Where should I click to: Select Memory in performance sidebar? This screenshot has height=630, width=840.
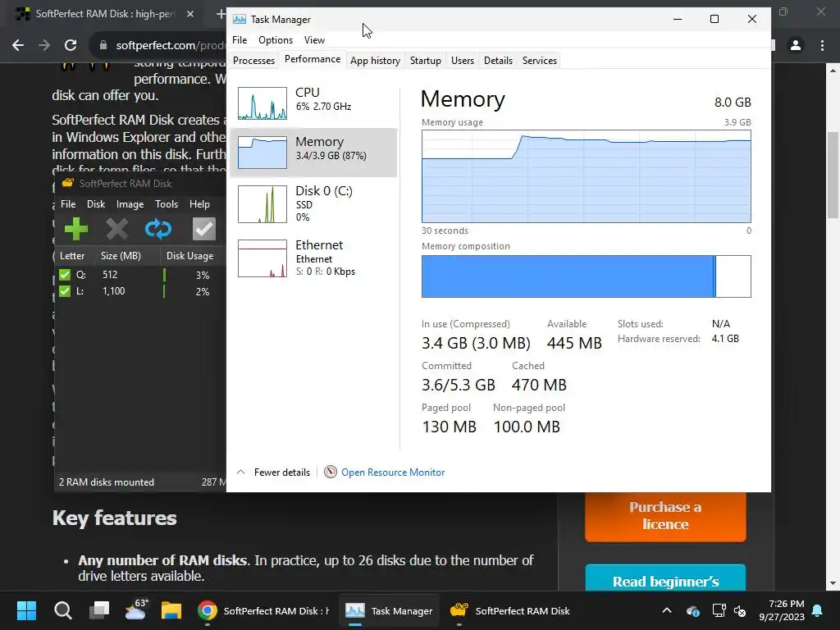[x=313, y=152]
